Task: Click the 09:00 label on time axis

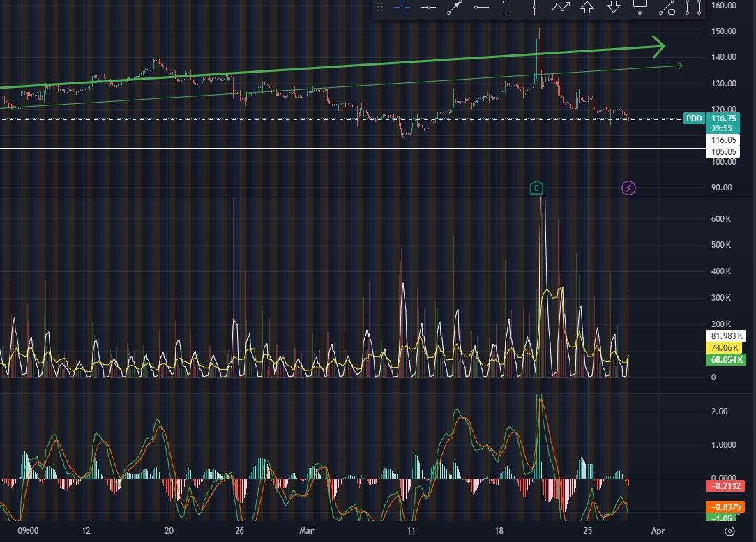Action: click(28, 531)
